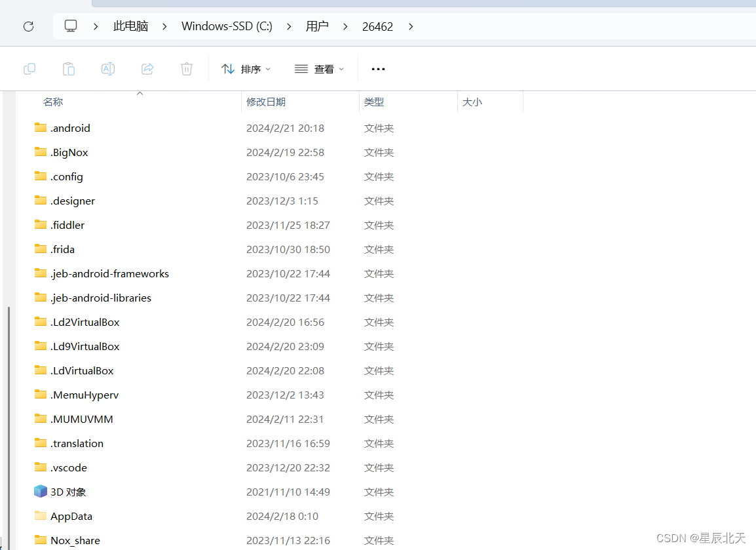The height and width of the screenshot is (550, 756).
Task: Go to 此电脑 in the address bar
Action: click(x=130, y=26)
